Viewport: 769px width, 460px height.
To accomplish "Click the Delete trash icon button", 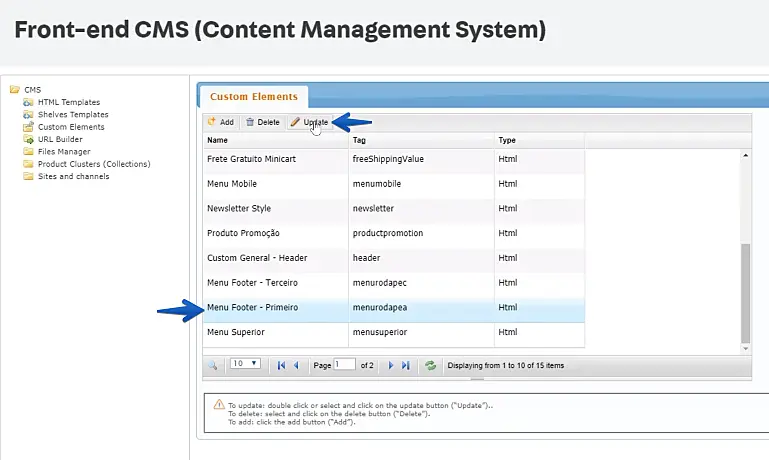I will coord(262,122).
